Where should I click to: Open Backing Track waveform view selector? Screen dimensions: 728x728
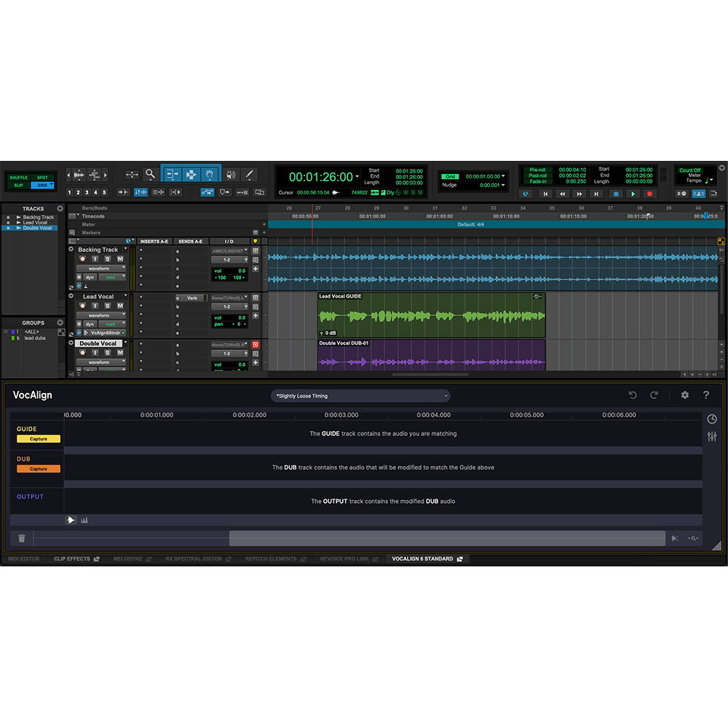pyautogui.click(x=101, y=268)
